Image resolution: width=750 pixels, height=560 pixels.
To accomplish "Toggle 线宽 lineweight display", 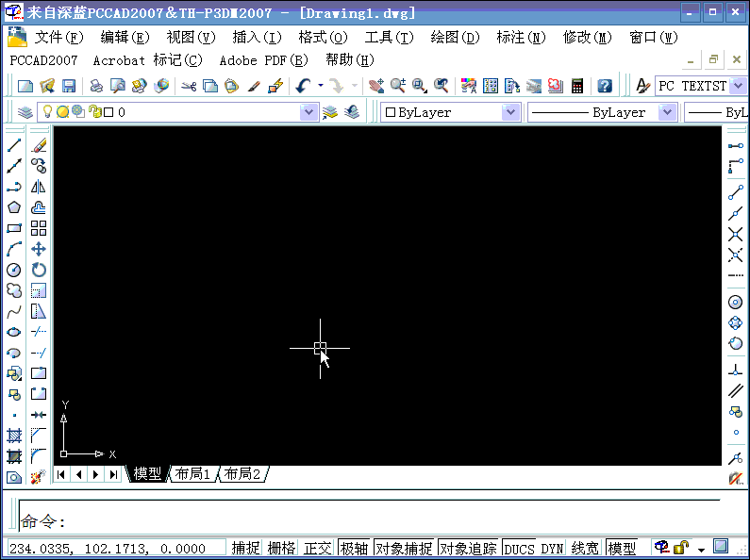I will point(585,548).
